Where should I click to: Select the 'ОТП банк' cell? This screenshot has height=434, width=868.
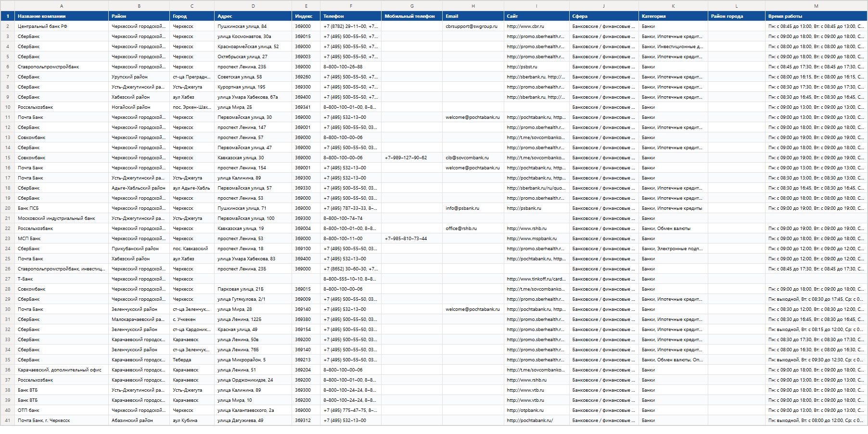[x=62, y=410]
